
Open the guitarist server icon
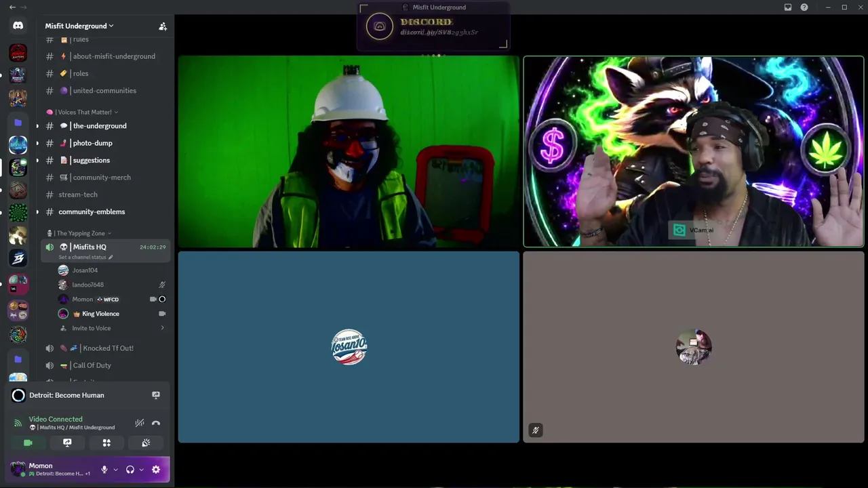[x=18, y=98]
